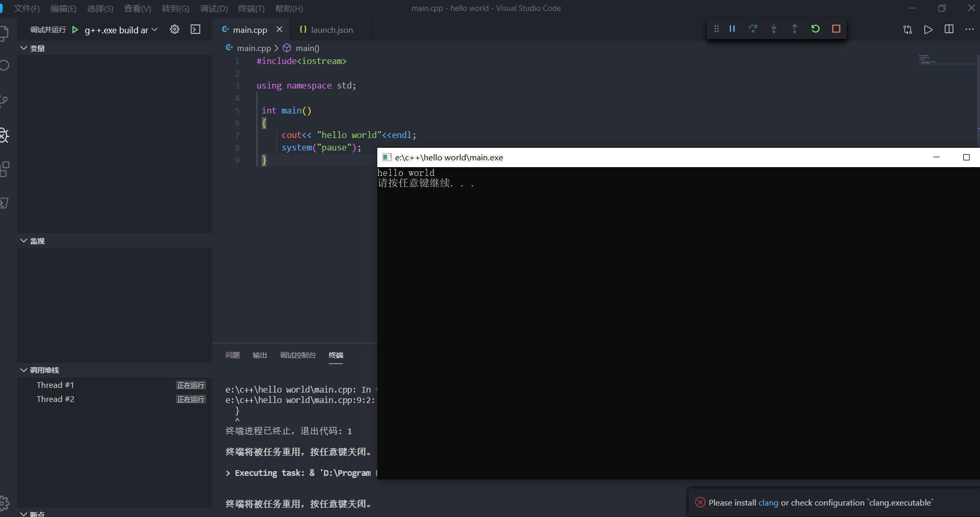This screenshot has height=517, width=980.
Task: Stop debugging with the red square
Action: tap(836, 29)
